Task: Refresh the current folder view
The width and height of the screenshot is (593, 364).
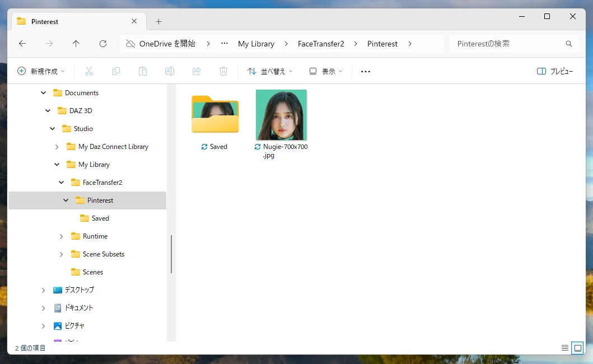Action: click(103, 44)
